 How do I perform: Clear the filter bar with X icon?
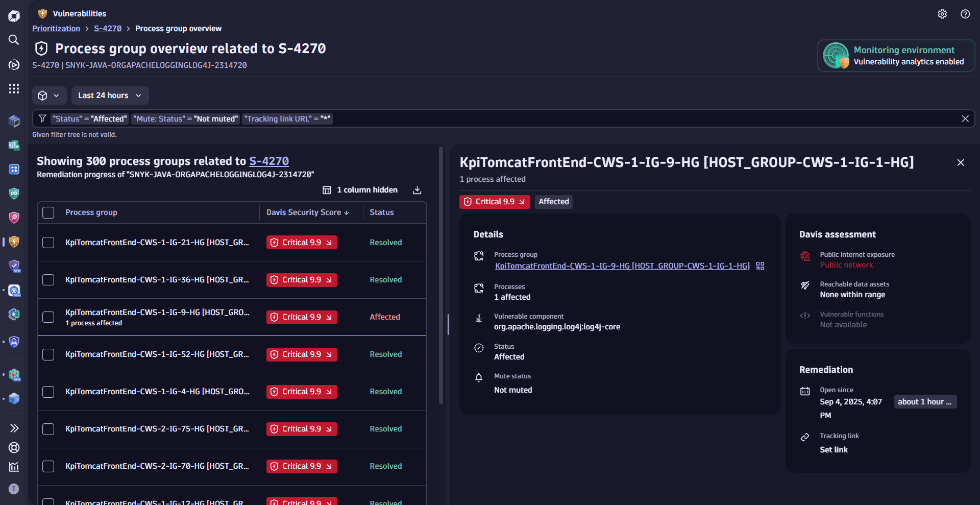pyautogui.click(x=965, y=118)
